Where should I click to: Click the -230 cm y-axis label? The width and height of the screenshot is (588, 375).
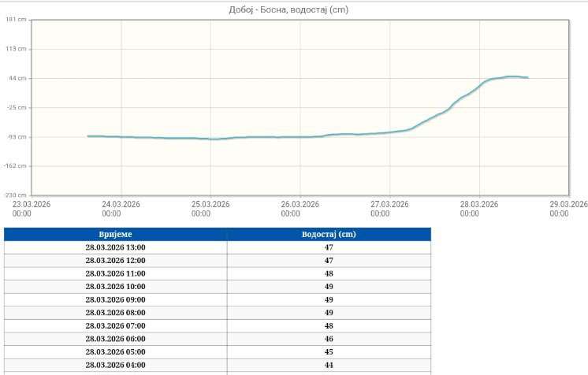15,195
